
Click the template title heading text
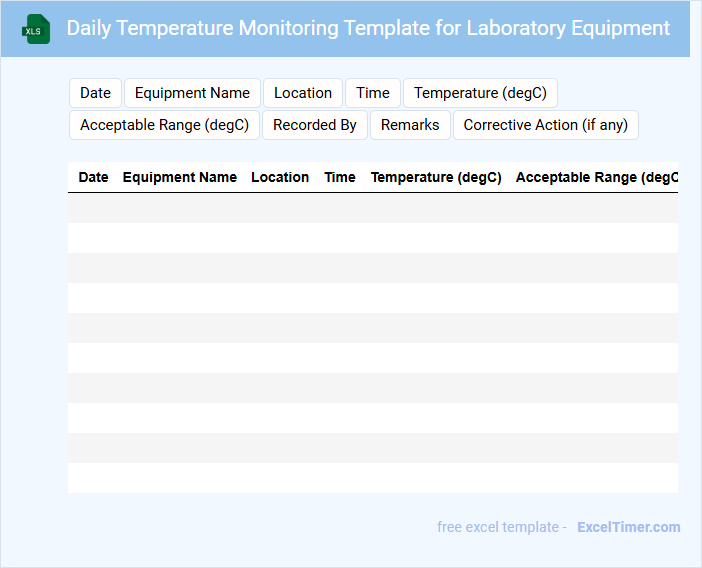(368, 28)
